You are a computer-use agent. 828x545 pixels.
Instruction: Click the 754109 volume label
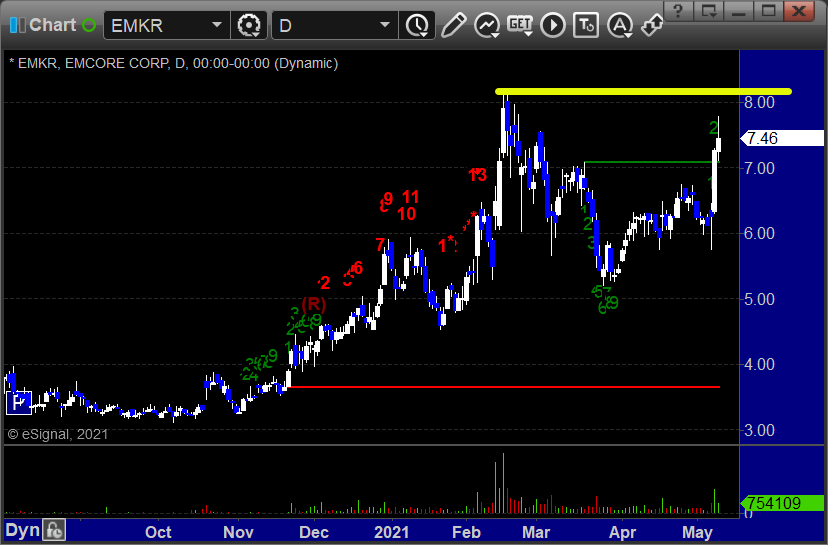tap(782, 503)
